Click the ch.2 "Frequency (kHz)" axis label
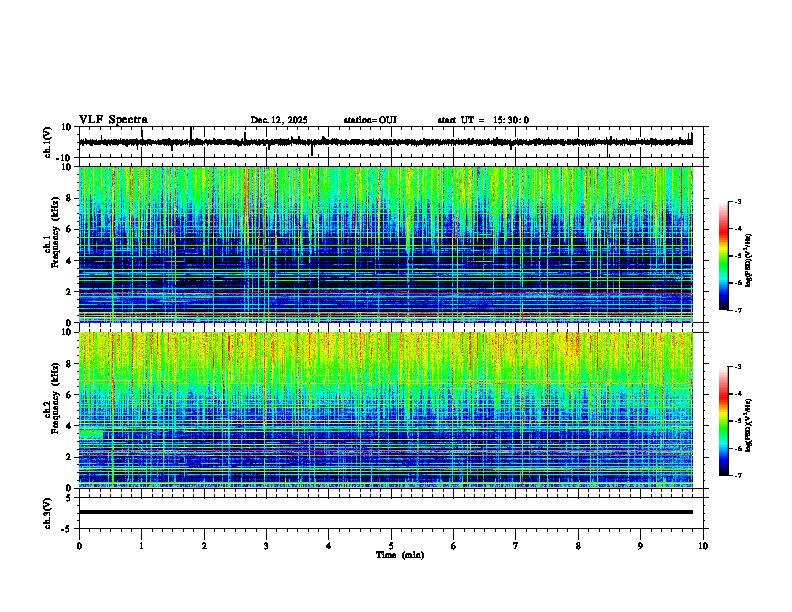The width and height of the screenshot is (792, 612). tap(55, 398)
